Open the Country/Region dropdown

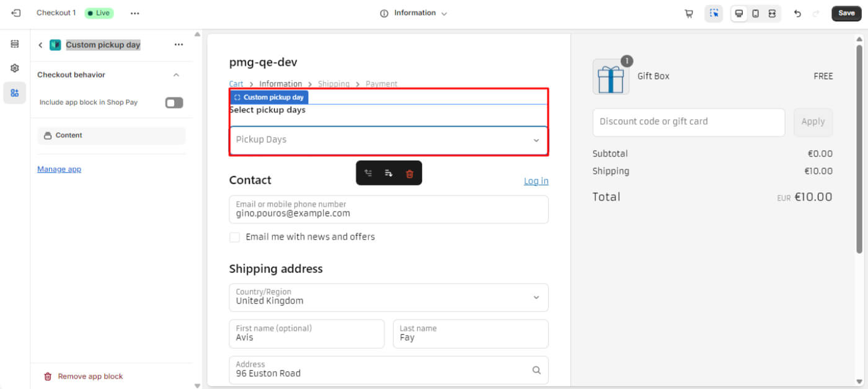(x=389, y=297)
